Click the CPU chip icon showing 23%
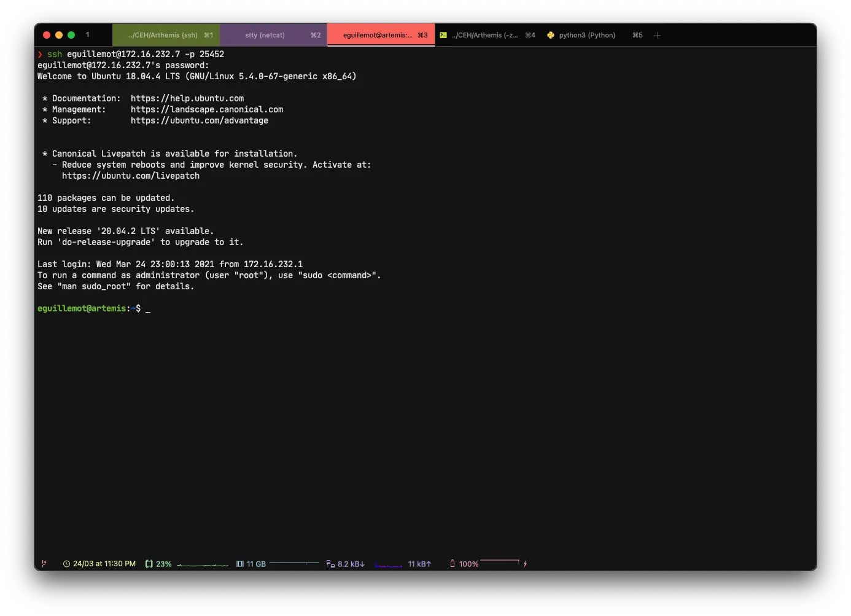Image resolution: width=851 pixels, height=616 pixels. click(x=149, y=564)
